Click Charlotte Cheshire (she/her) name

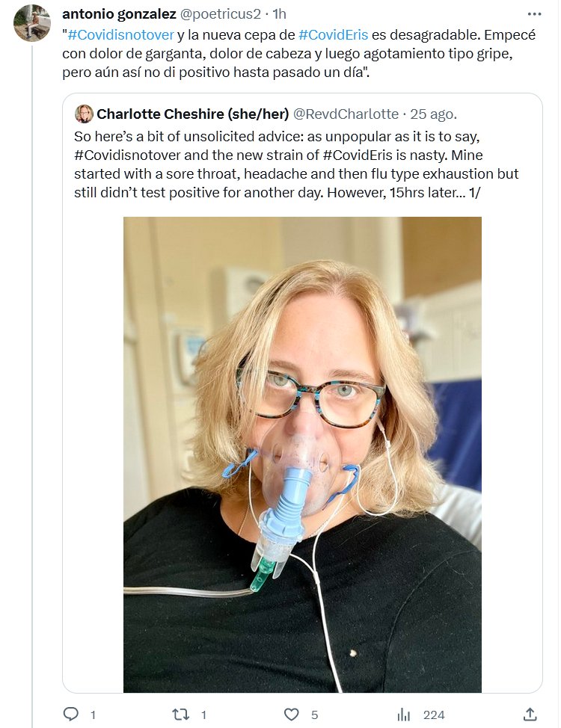[x=191, y=114]
